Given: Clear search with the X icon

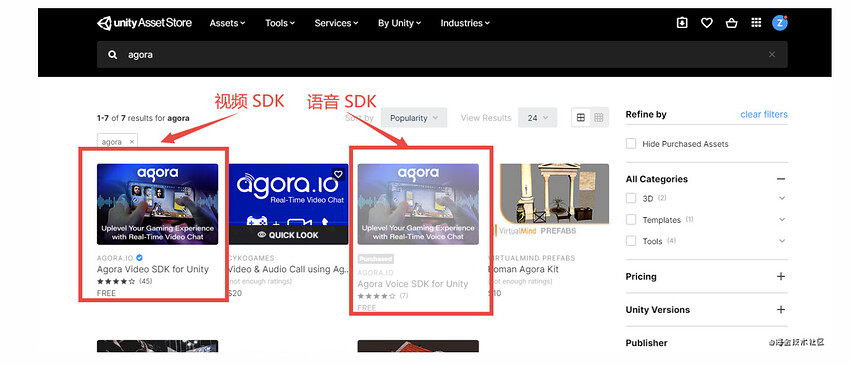Looking at the screenshot, I should pyautogui.click(x=772, y=54).
